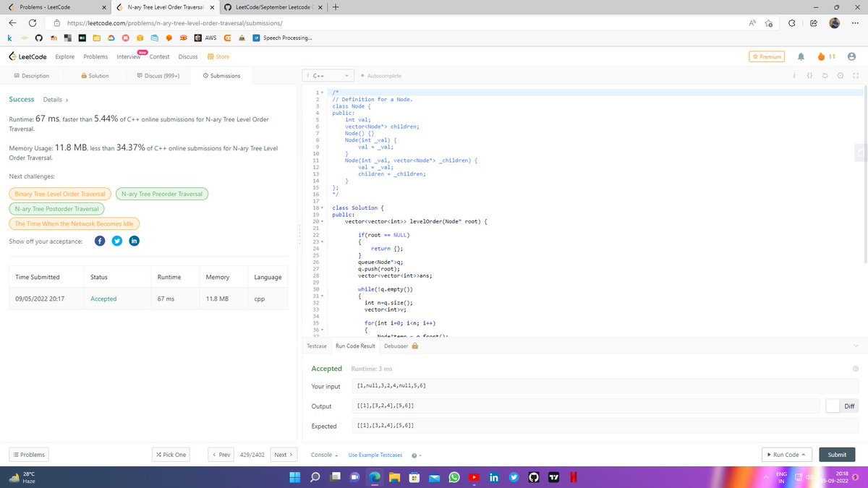The height and width of the screenshot is (488, 868).
Task: Click the Run Code button
Action: [787, 455]
